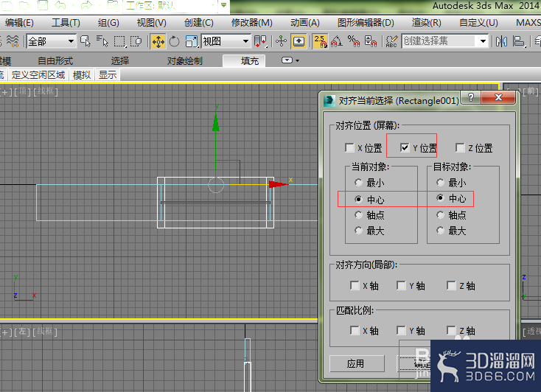
Task: Check X 轴 under 对齐方向(局部)
Action: click(355, 286)
